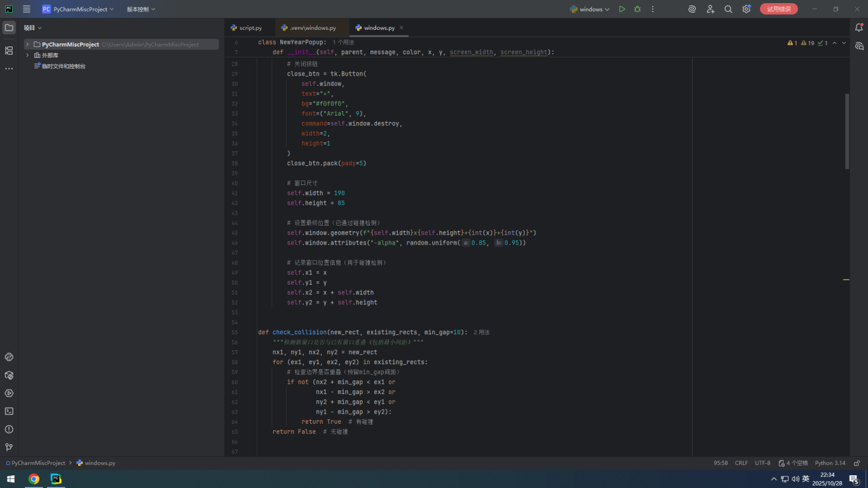Open the IDE settings gear

coord(747,9)
